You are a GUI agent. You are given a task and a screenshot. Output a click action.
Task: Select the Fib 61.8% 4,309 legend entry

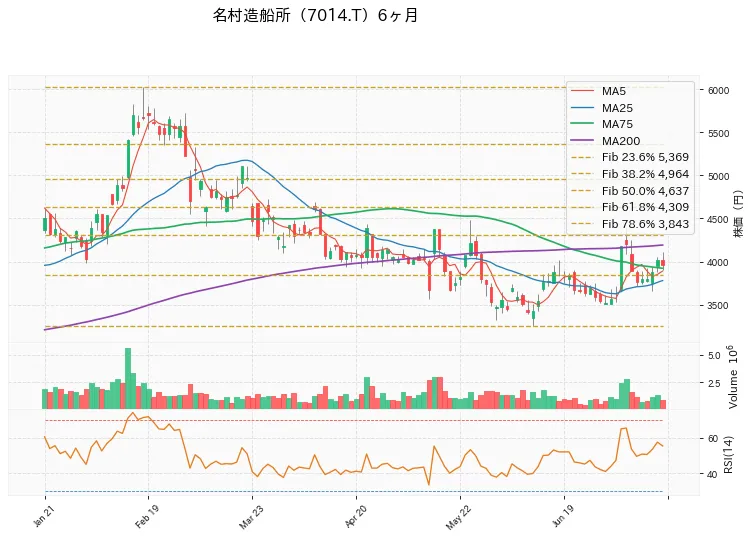(630, 207)
